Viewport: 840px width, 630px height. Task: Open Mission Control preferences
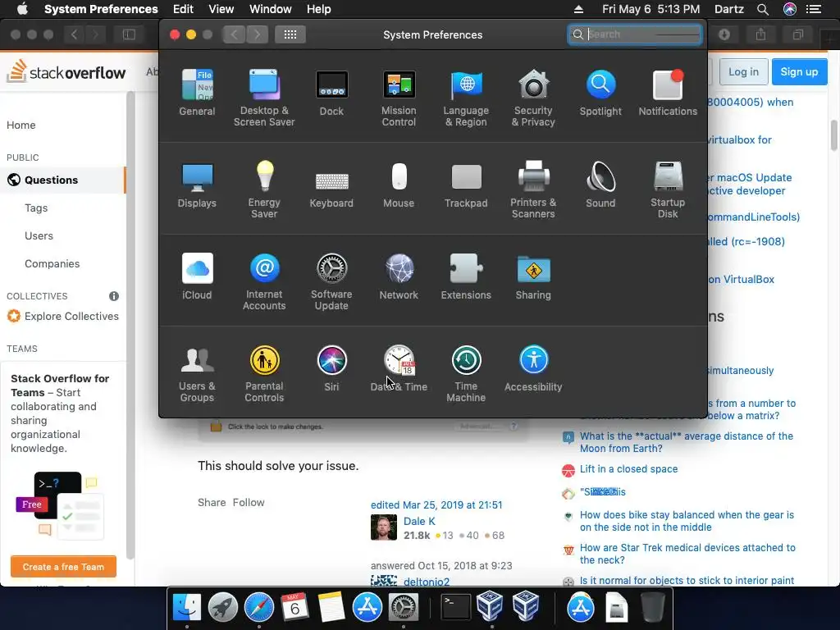399,98
